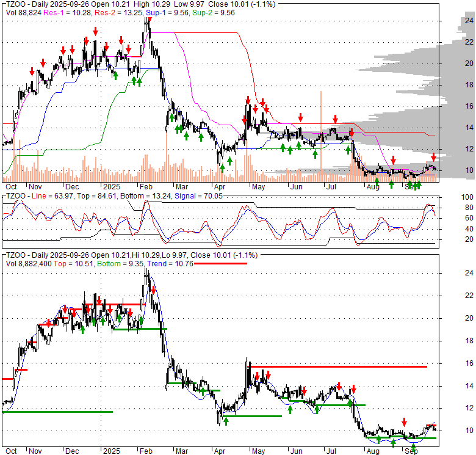Click the 18 price label on bottom chart scale

[469, 341]
